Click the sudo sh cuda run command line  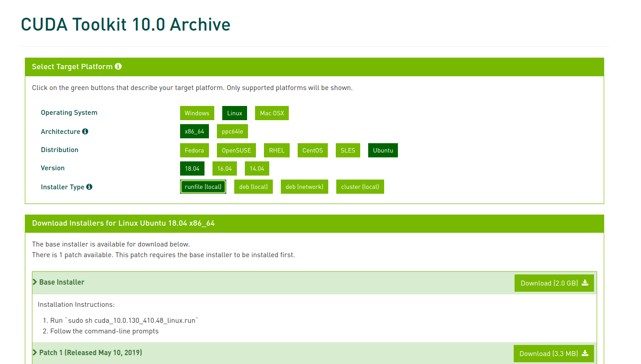tap(124, 320)
